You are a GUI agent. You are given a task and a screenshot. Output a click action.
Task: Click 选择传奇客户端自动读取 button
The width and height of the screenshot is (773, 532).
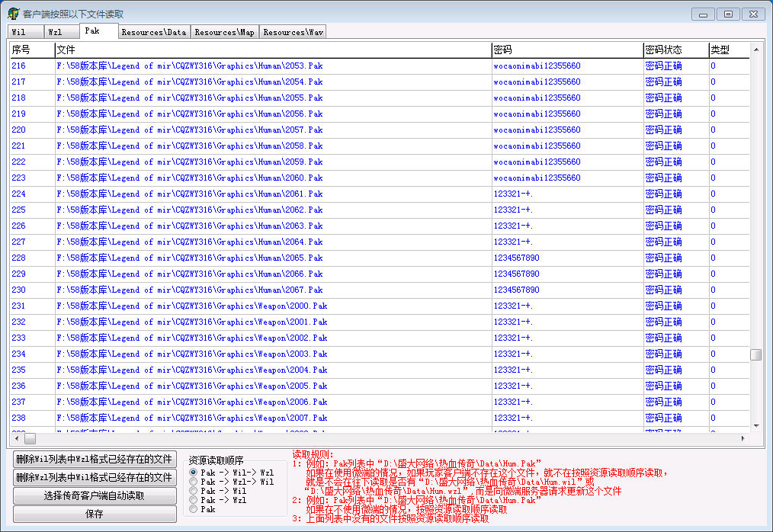pyautogui.click(x=95, y=495)
